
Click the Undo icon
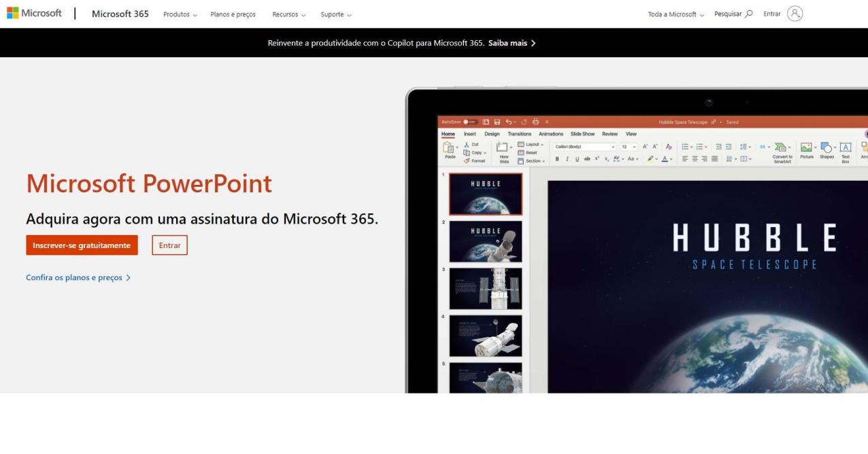509,122
